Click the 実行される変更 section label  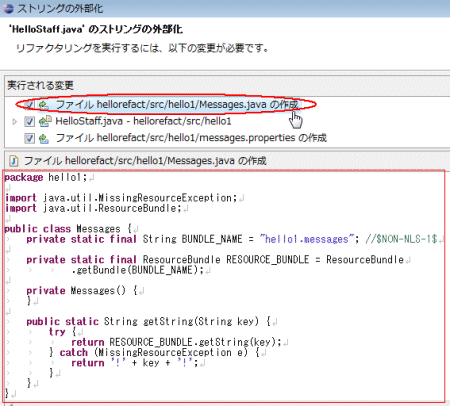tap(40, 85)
